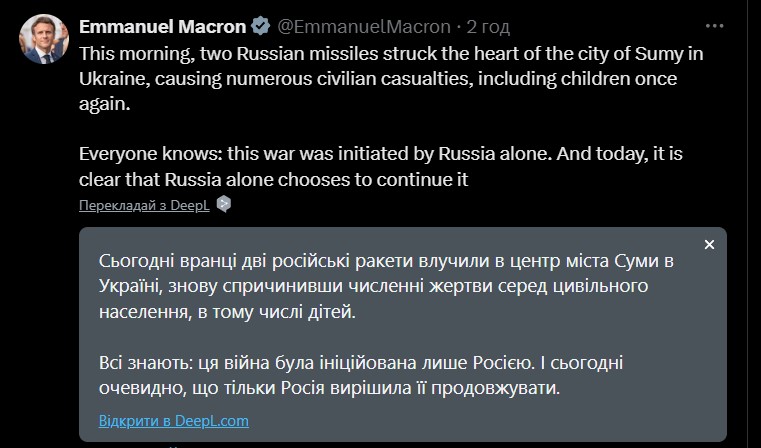Close the DeepL translation panel
This screenshot has width=761, height=448.
point(709,244)
